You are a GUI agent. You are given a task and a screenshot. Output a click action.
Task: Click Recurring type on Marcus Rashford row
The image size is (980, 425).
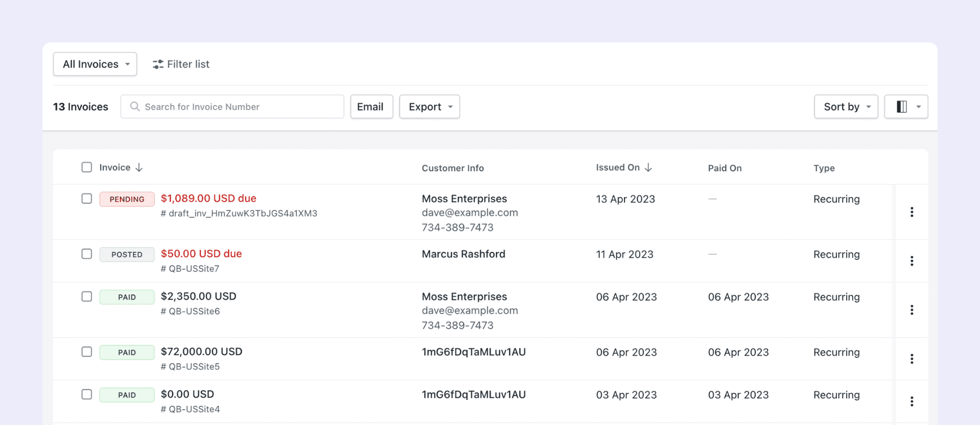click(x=836, y=254)
